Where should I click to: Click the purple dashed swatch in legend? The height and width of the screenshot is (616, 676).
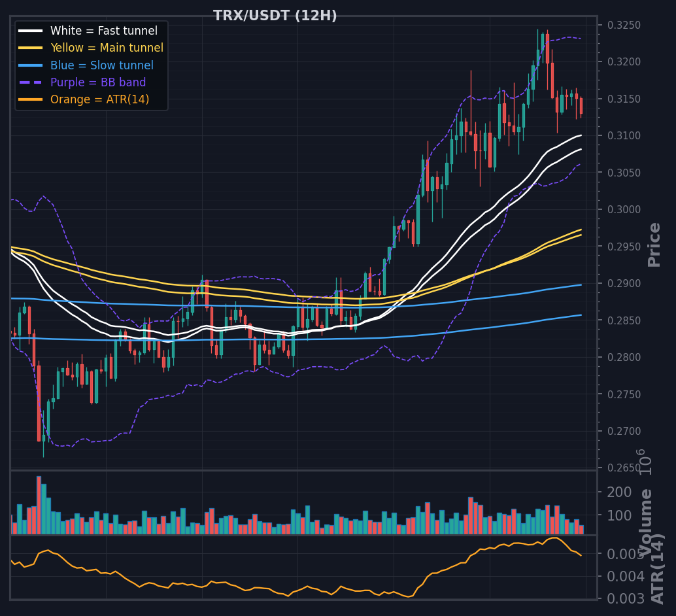31,82
